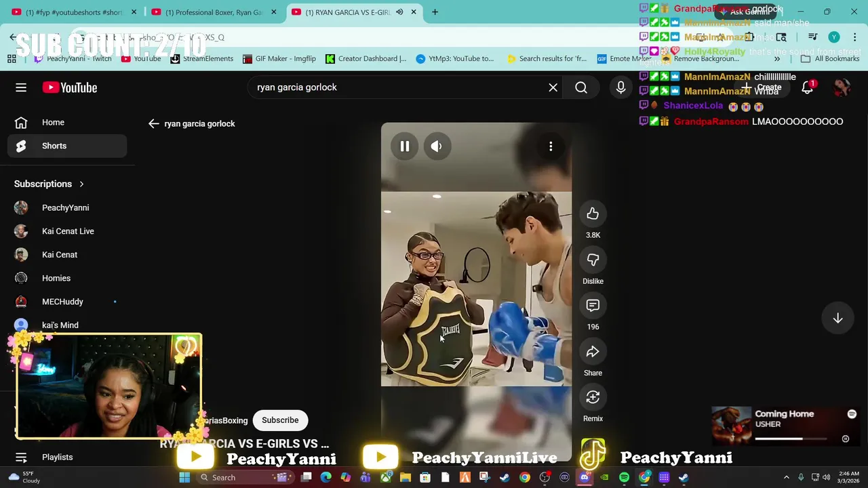Run search with the magnifier button
868x488 pixels.
point(581,87)
